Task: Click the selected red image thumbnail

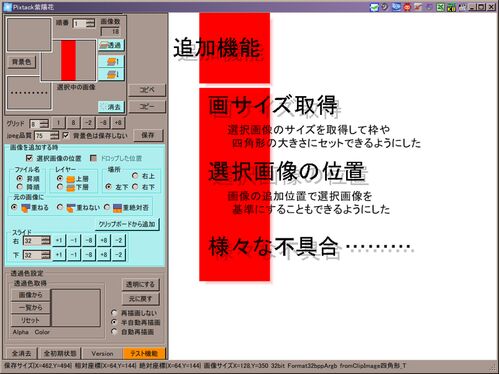Action: 69,60
